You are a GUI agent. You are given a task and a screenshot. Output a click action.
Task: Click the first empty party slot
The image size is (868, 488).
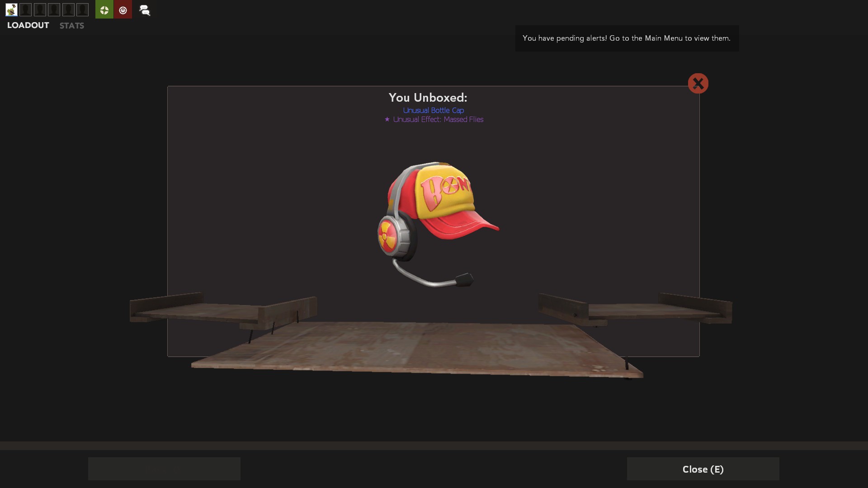(x=26, y=9)
